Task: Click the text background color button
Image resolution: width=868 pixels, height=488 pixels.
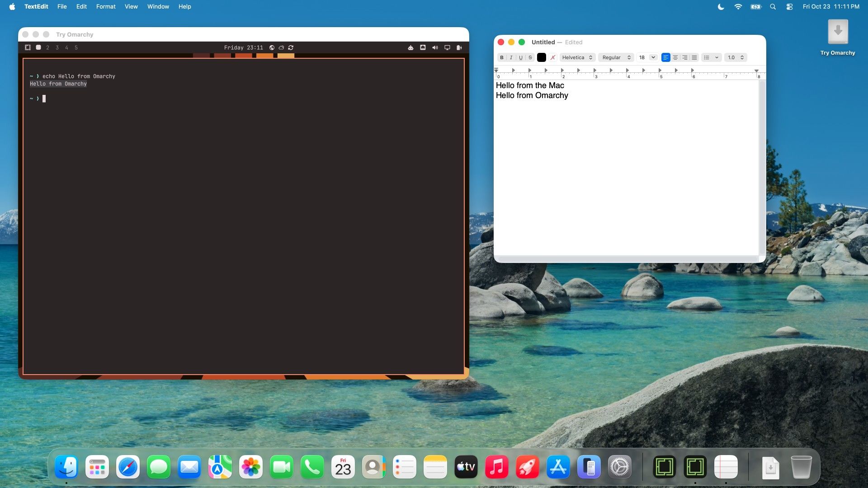Action: point(553,57)
